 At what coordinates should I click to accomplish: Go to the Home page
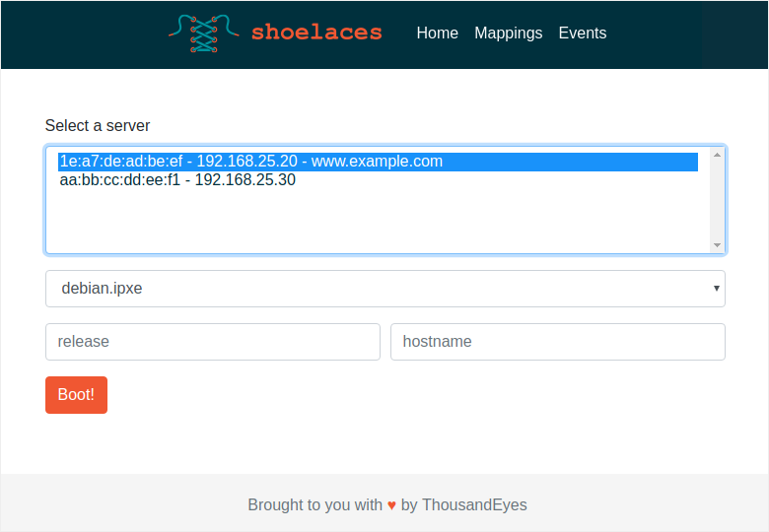pyautogui.click(x=437, y=33)
